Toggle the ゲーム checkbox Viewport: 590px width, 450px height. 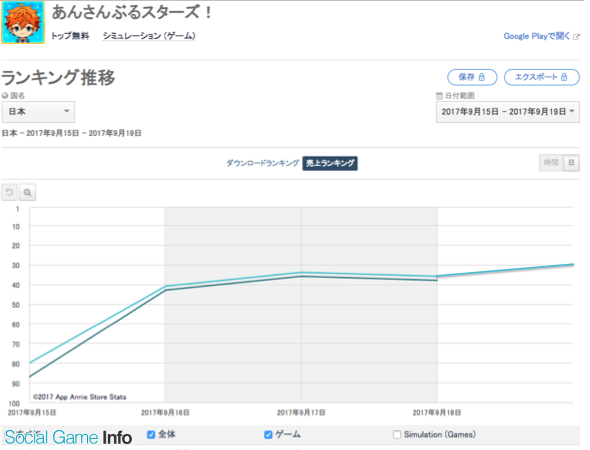[x=268, y=435]
